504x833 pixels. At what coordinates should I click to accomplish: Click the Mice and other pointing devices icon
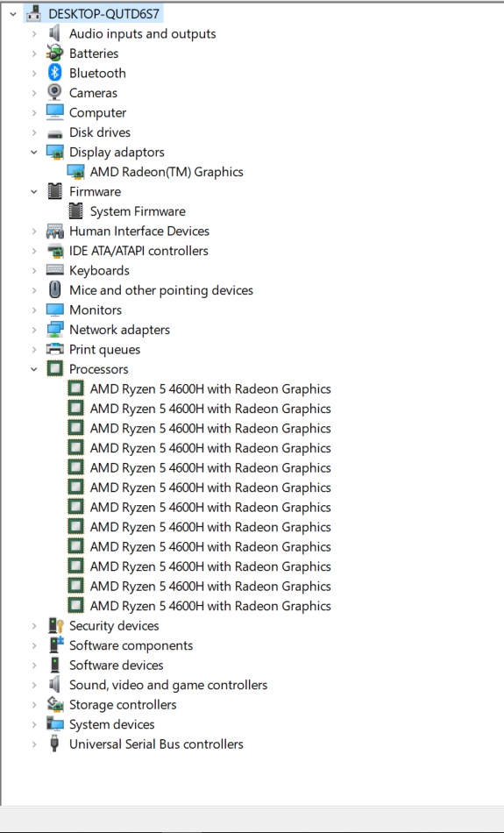(x=54, y=289)
